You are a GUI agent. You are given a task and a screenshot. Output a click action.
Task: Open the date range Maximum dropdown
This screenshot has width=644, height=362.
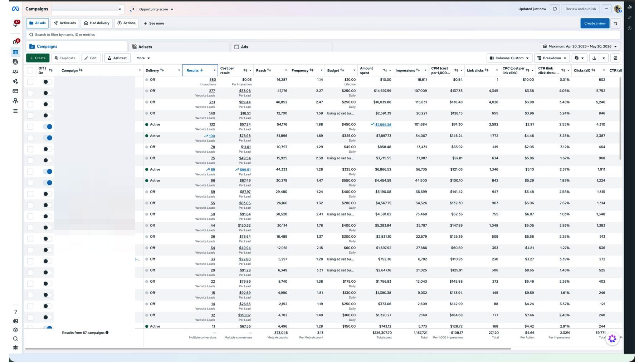pos(580,46)
